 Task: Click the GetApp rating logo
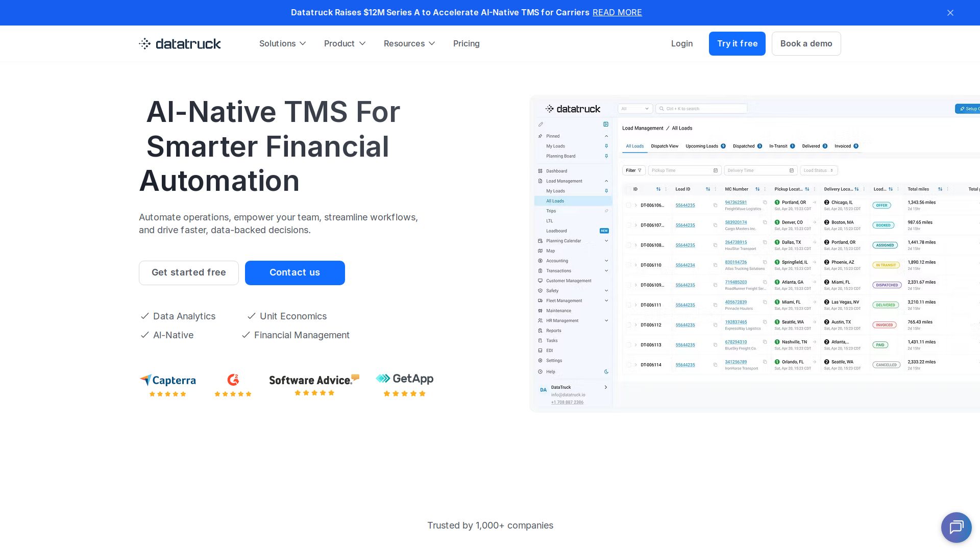tap(405, 385)
